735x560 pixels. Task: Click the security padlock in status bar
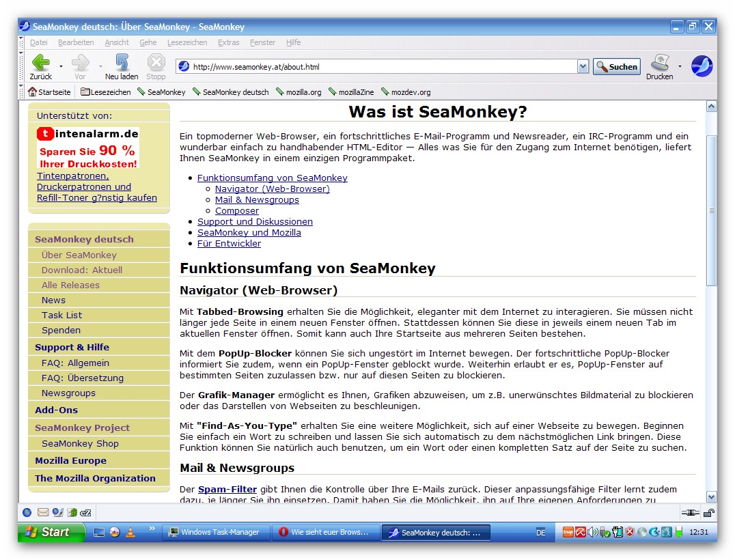point(709,512)
